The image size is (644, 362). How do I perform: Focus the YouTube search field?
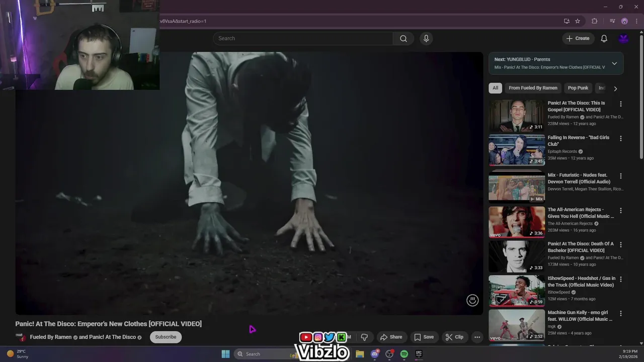(x=303, y=38)
